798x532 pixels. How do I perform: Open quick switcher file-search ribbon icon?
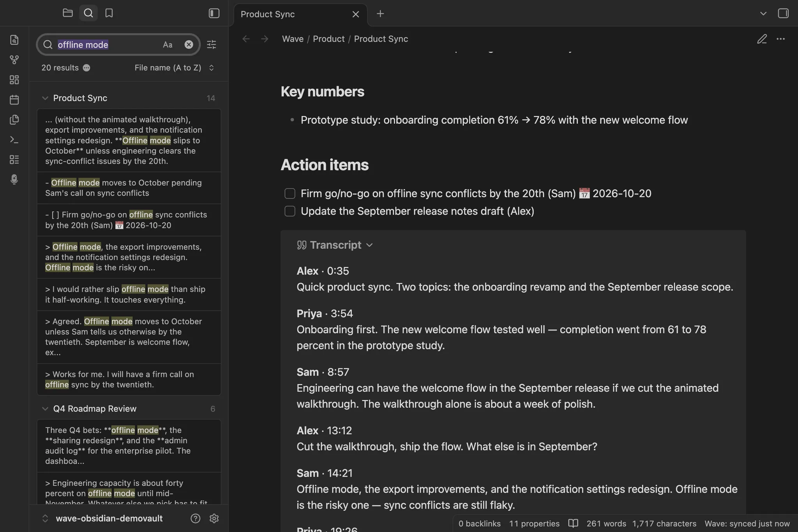point(14,40)
